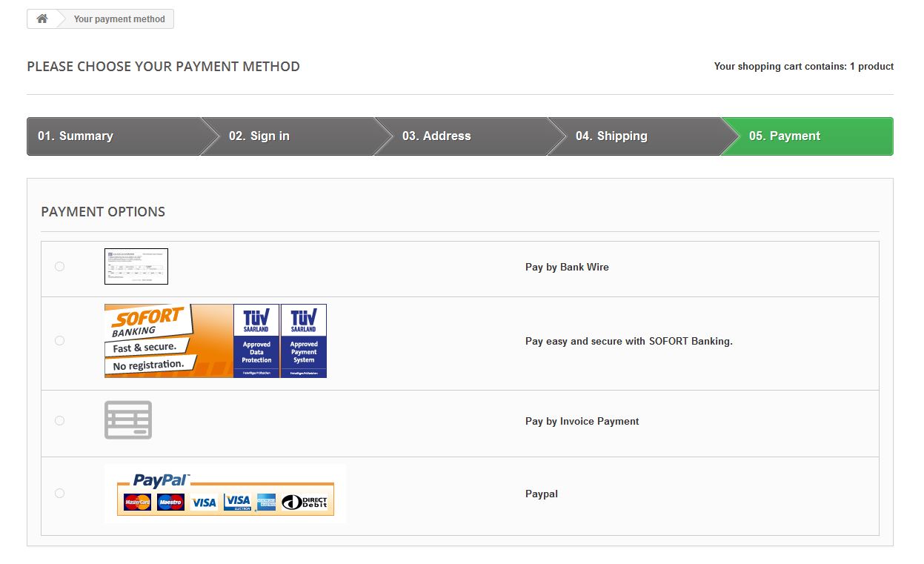
Task: Go back to step 01. Summary
Action: (113, 136)
